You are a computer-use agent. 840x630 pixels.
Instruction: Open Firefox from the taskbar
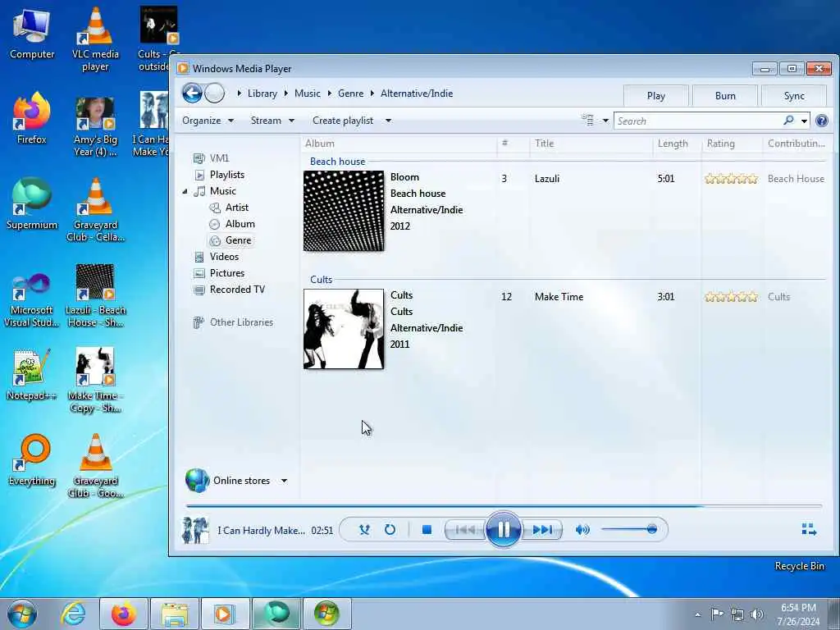[124, 614]
